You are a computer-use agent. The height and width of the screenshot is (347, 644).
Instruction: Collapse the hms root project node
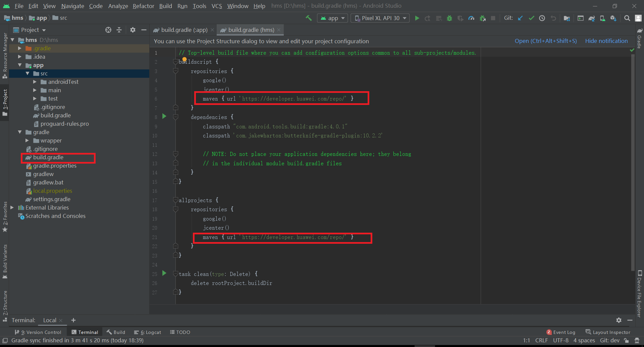12,40
